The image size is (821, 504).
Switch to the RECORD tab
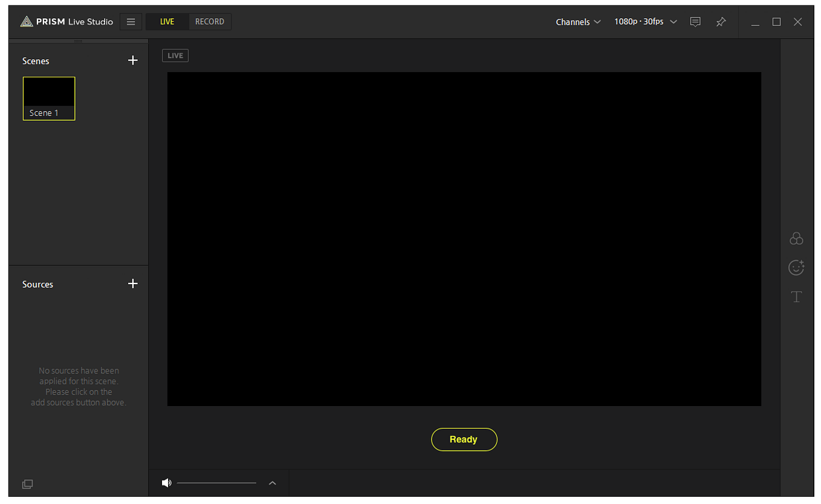point(210,21)
